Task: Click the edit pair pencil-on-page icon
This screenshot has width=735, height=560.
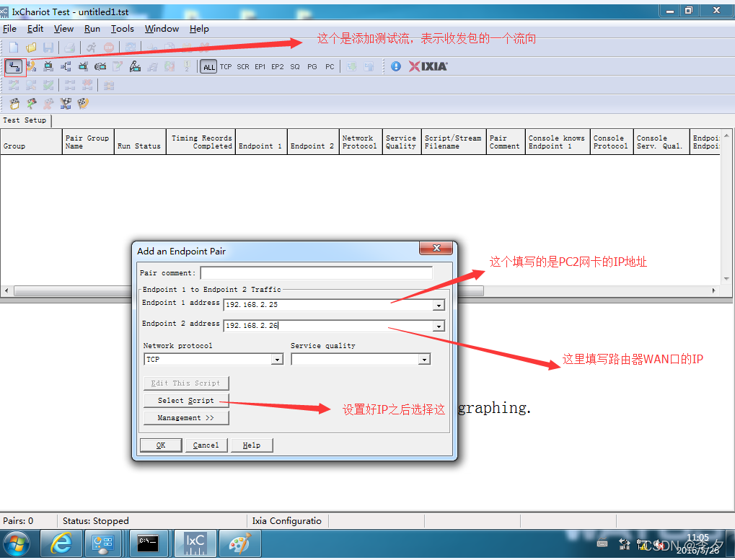Action: coord(117,66)
